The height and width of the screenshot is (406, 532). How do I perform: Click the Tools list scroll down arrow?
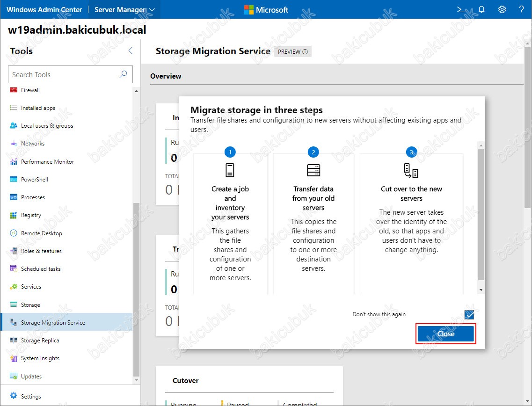point(137,380)
